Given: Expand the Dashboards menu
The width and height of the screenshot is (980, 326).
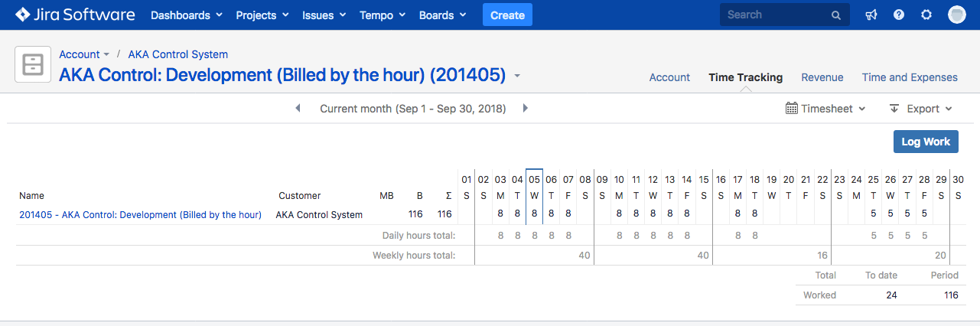Looking at the screenshot, I should (187, 15).
